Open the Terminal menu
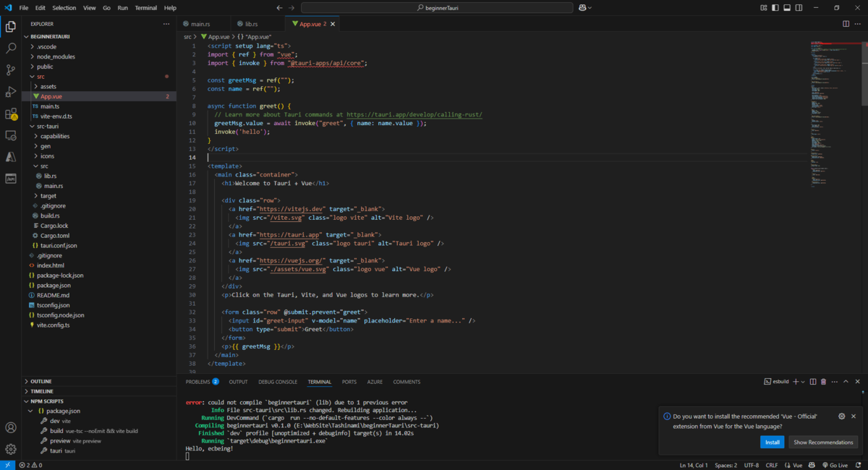 pyautogui.click(x=145, y=8)
